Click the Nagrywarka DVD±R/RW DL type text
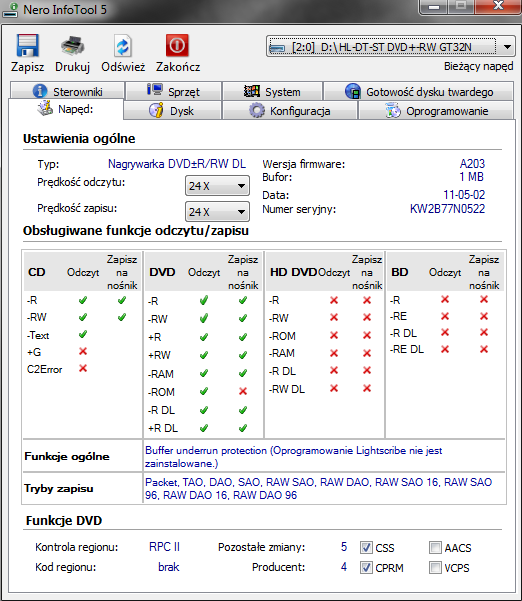522x601 pixels. point(177,164)
